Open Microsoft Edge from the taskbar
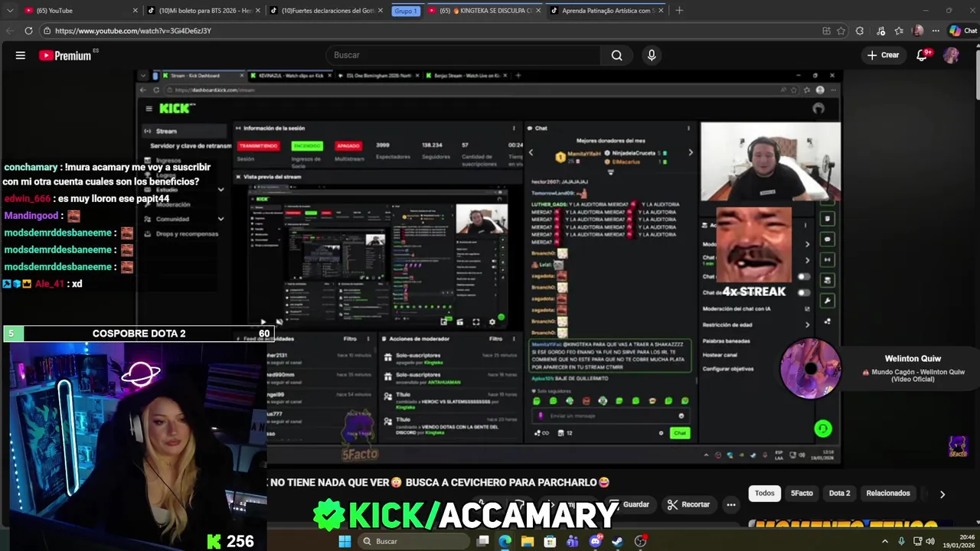 [x=505, y=541]
